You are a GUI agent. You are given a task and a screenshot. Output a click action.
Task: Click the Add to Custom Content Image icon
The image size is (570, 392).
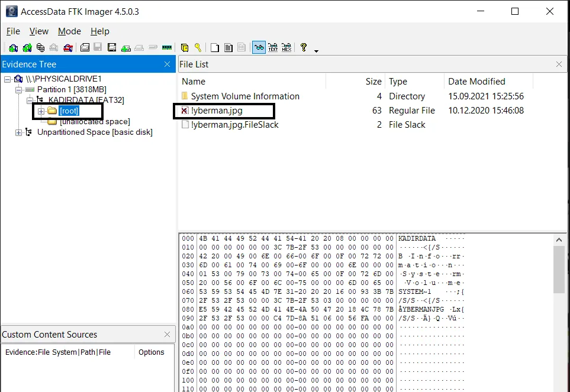click(125, 47)
